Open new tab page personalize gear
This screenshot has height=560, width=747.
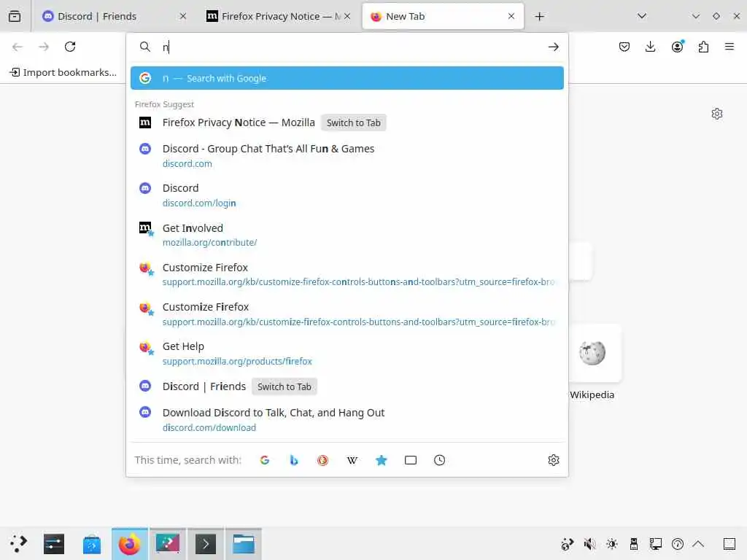[x=716, y=113]
